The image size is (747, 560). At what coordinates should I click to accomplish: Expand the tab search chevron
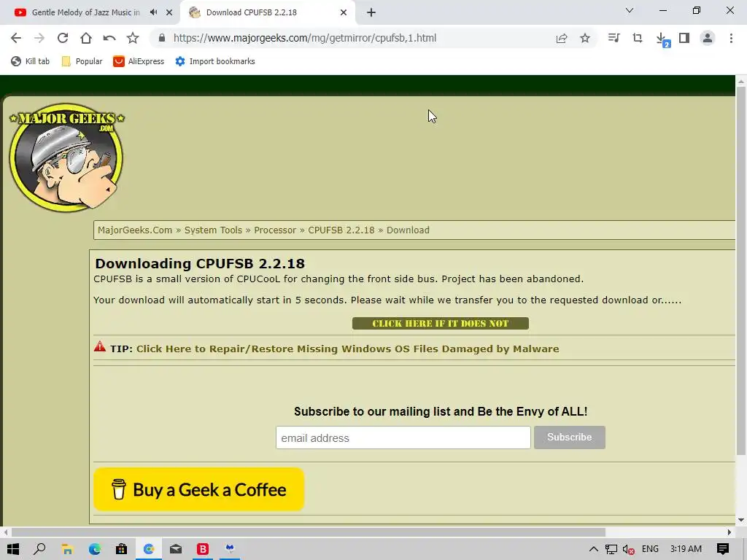point(630,10)
